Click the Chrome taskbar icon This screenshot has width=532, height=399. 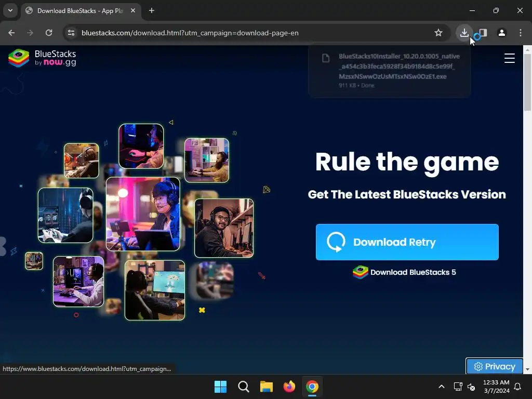click(312, 387)
